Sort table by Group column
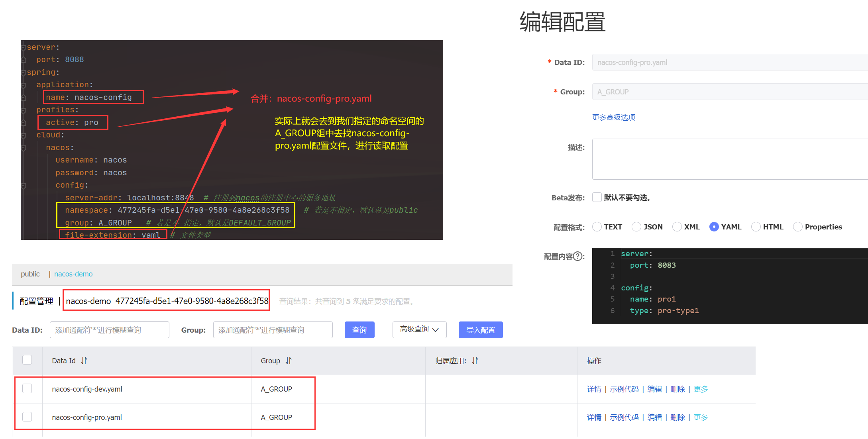 289,361
